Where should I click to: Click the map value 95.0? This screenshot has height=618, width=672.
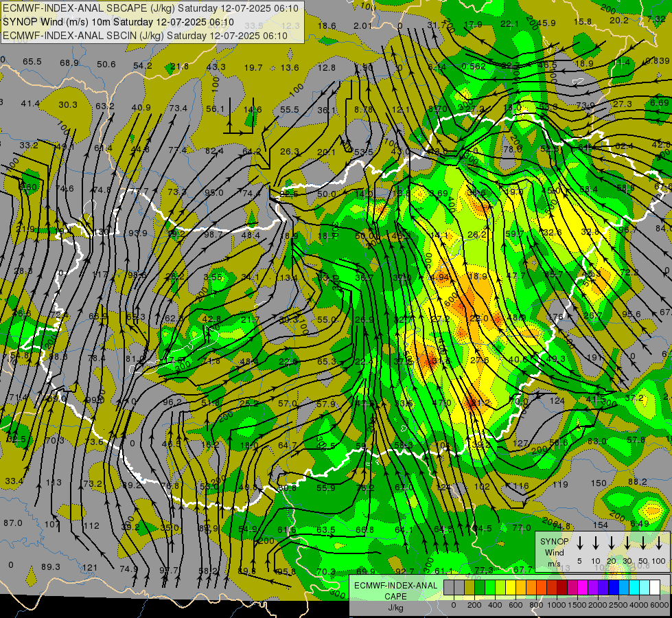coord(214,192)
